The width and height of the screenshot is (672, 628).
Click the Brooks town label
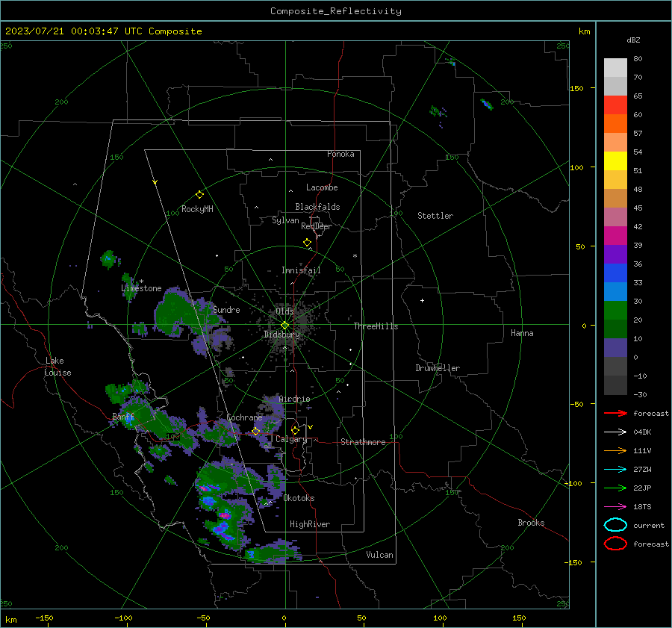click(531, 523)
